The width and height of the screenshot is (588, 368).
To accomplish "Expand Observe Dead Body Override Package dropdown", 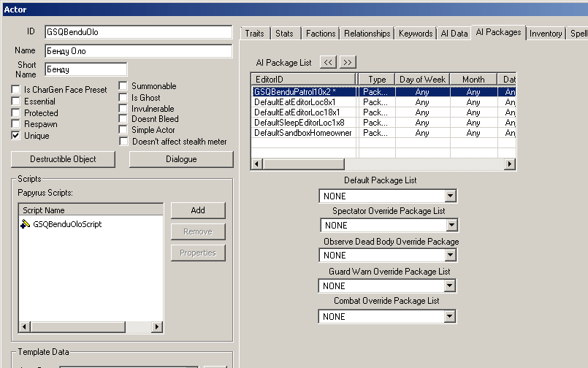I will pyautogui.click(x=451, y=256).
